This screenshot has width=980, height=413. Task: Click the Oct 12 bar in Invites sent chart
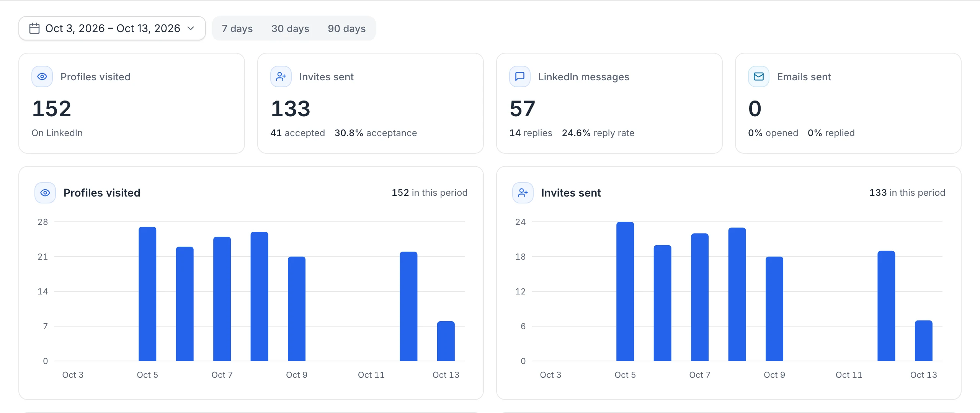click(x=886, y=306)
